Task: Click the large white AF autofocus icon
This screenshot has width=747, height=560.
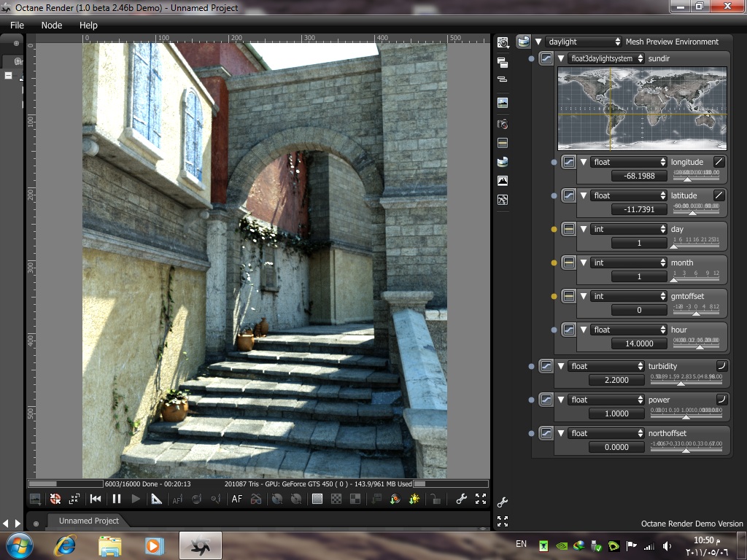Action: point(237,499)
